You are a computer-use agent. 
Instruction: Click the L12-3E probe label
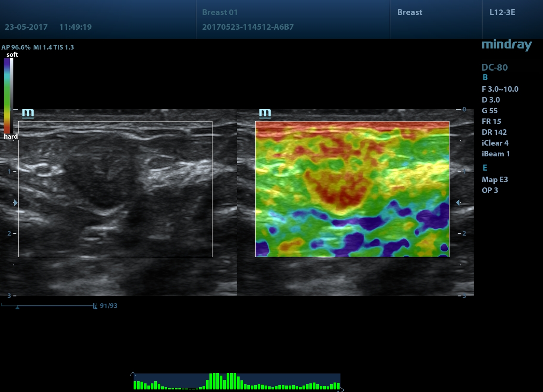pos(502,12)
